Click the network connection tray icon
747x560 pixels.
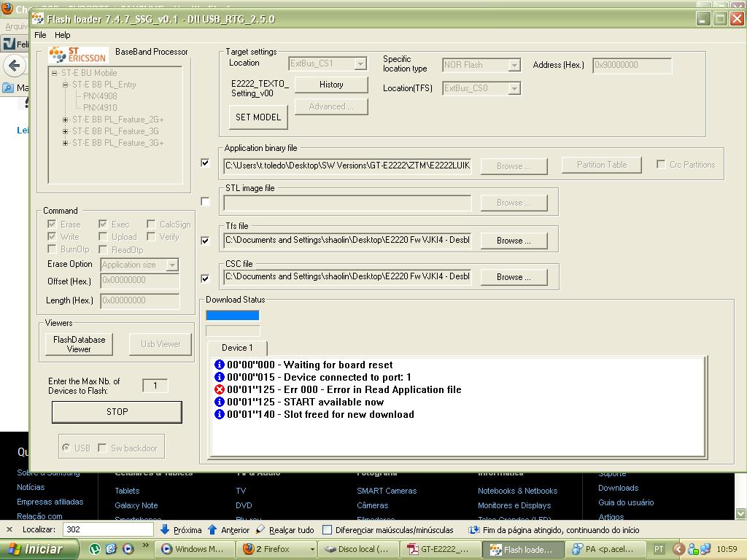pyautogui.click(x=705, y=550)
